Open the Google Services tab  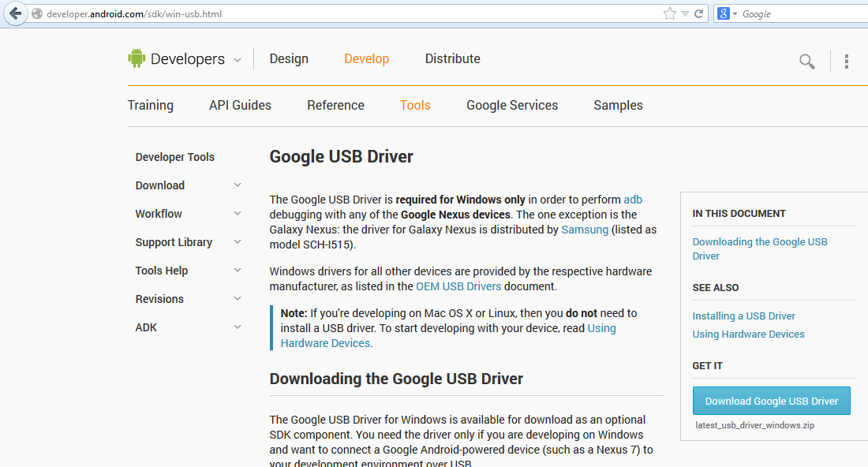512,106
